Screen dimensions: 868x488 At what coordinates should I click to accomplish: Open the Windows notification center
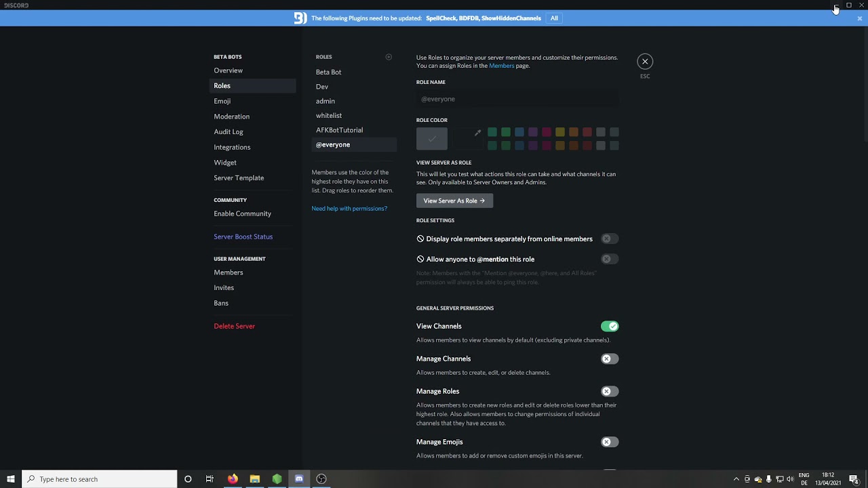[x=854, y=479]
